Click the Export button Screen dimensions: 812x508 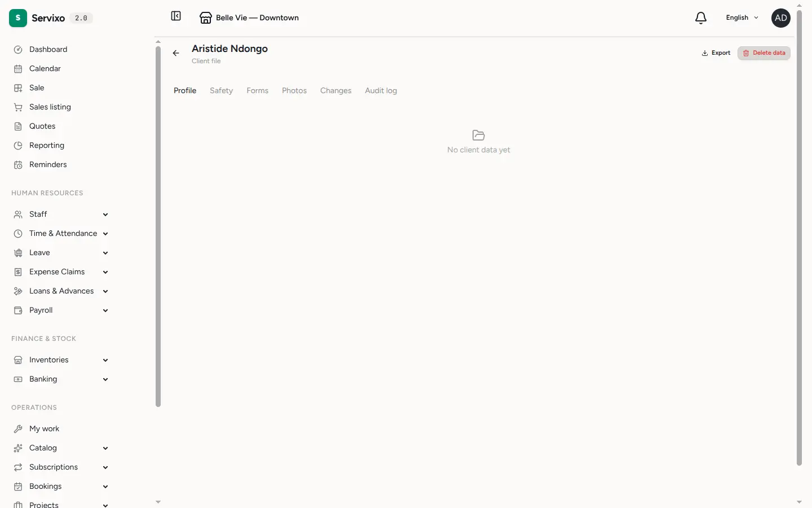[x=716, y=53]
